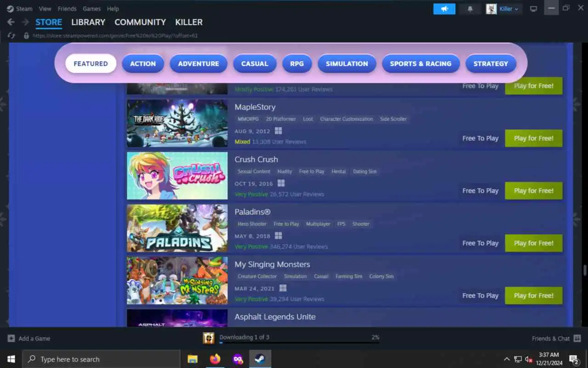Click the Windows platform icon for Crush Crush
Image resolution: width=588 pixels, height=368 pixels.
pyautogui.click(x=281, y=184)
